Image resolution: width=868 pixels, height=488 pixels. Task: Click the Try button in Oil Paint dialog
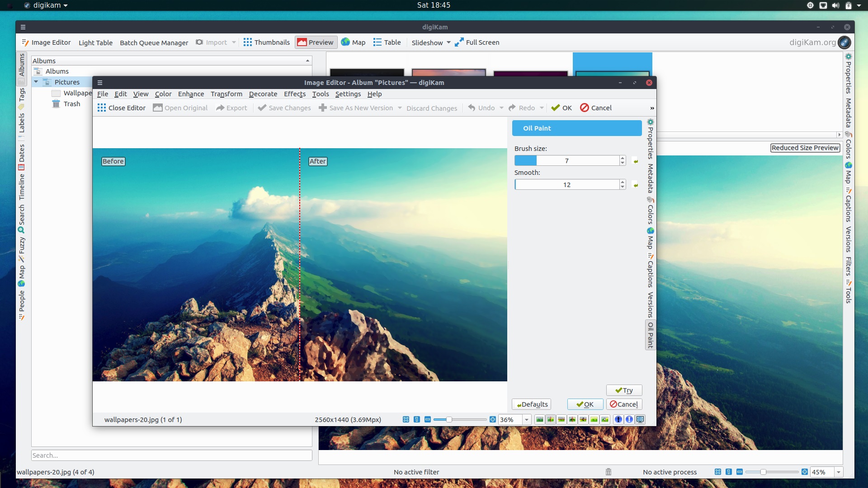click(x=624, y=390)
